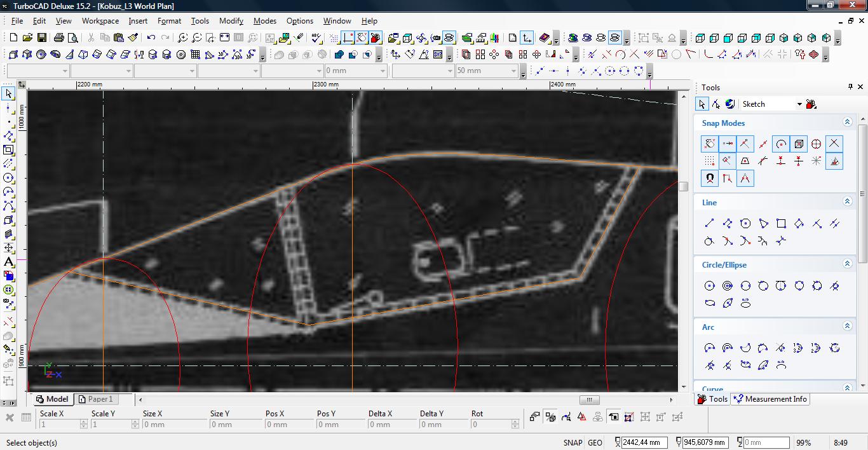Choose Concentric circle tool
The height and width of the screenshot is (450, 868).
[x=728, y=285]
